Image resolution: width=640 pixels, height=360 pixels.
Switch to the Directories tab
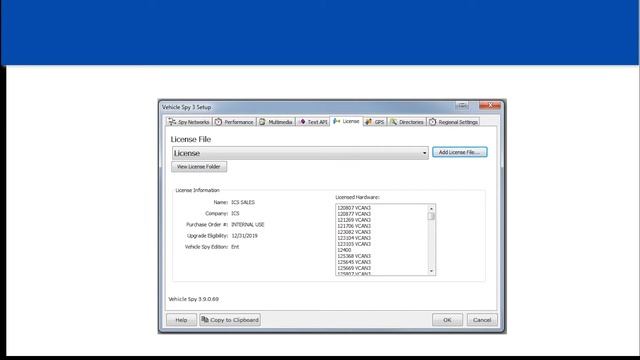click(x=407, y=122)
